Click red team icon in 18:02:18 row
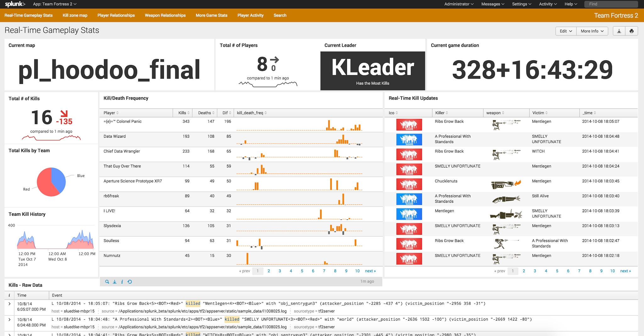This screenshot has height=336, width=644. tap(409, 259)
